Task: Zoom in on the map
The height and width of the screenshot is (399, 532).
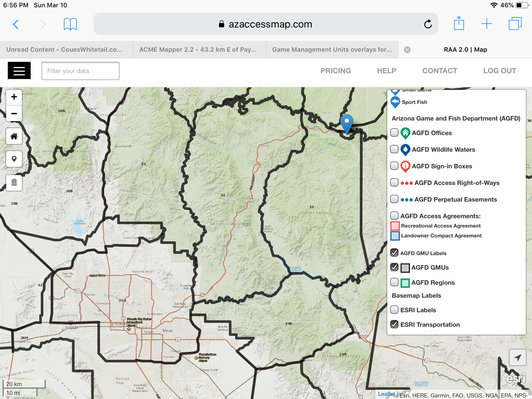Action: click(14, 97)
